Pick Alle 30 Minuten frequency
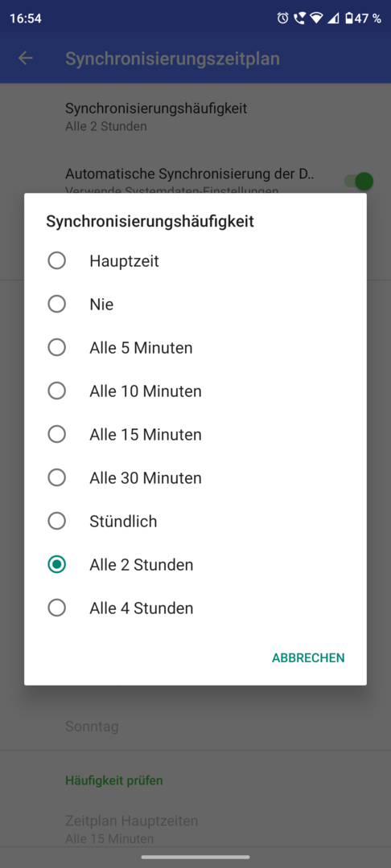The image size is (391, 868). click(x=195, y=477)
